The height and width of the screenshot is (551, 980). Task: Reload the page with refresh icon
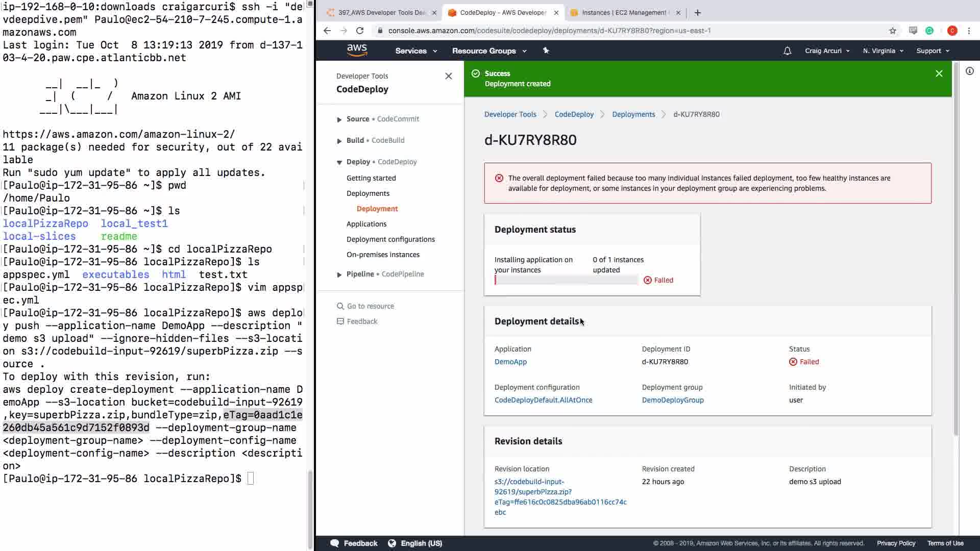click(360, 31)
